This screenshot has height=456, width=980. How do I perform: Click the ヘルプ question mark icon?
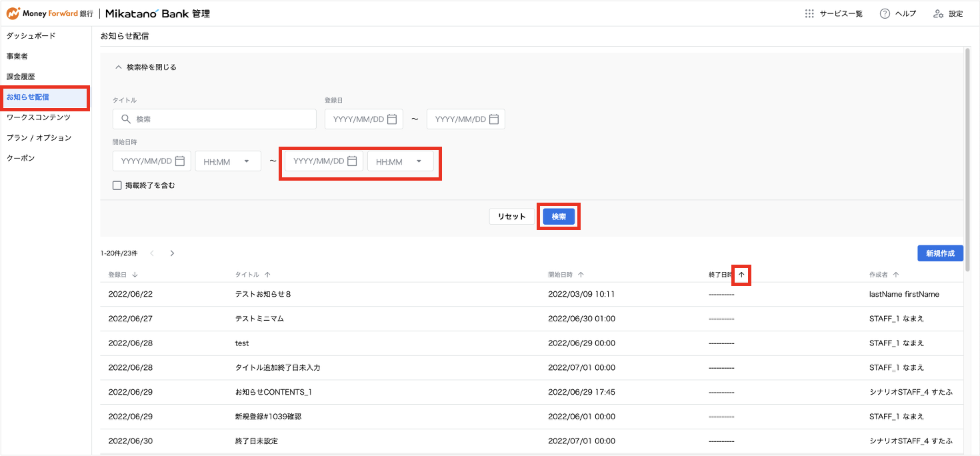coord(885,13)
